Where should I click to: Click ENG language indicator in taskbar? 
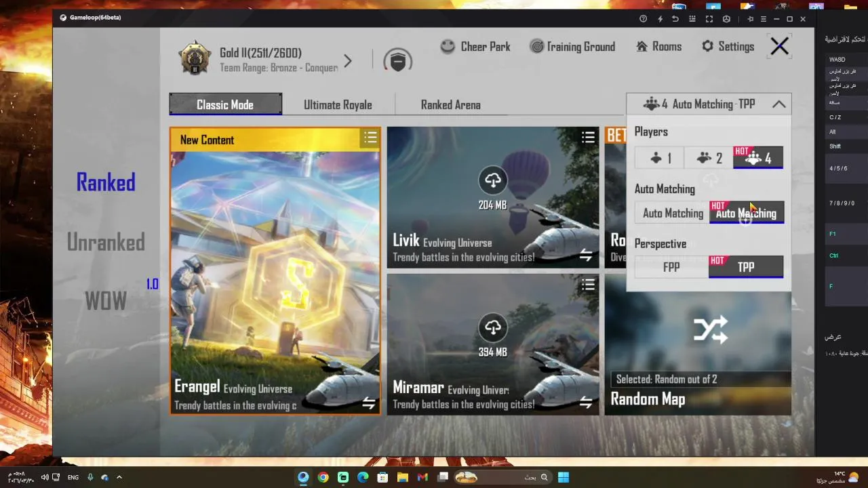[73, 477]
